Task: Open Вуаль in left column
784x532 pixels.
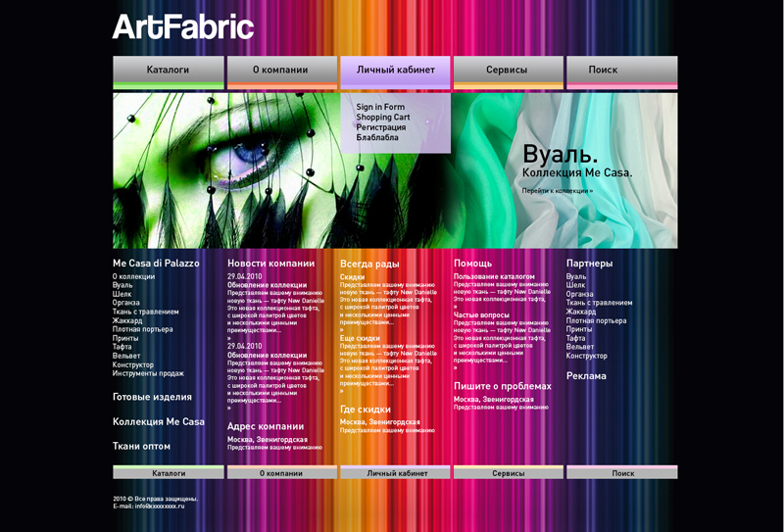Action: (122, 285)
